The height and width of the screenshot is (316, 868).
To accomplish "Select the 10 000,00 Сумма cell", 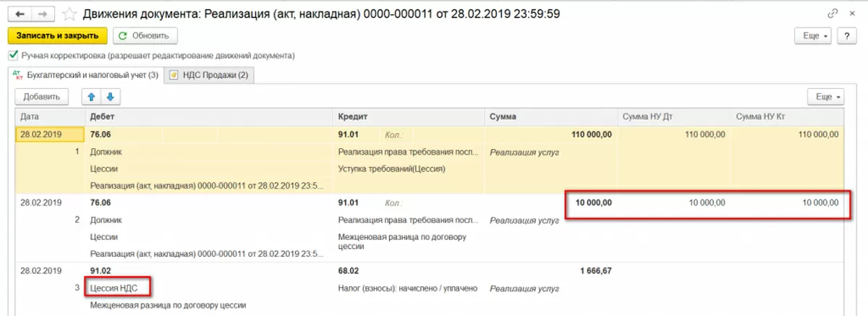I will tap(592, 202).
